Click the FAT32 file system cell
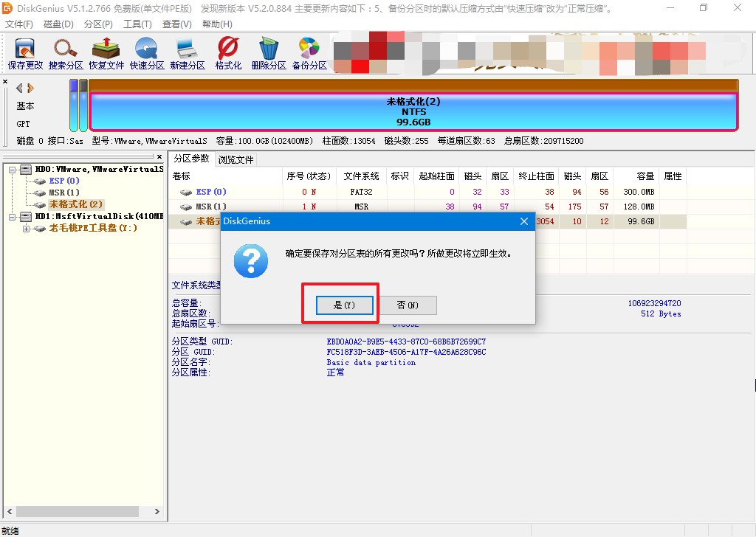Image resolution: width=756 pixels, height=537 pixels. pos(361,192)
